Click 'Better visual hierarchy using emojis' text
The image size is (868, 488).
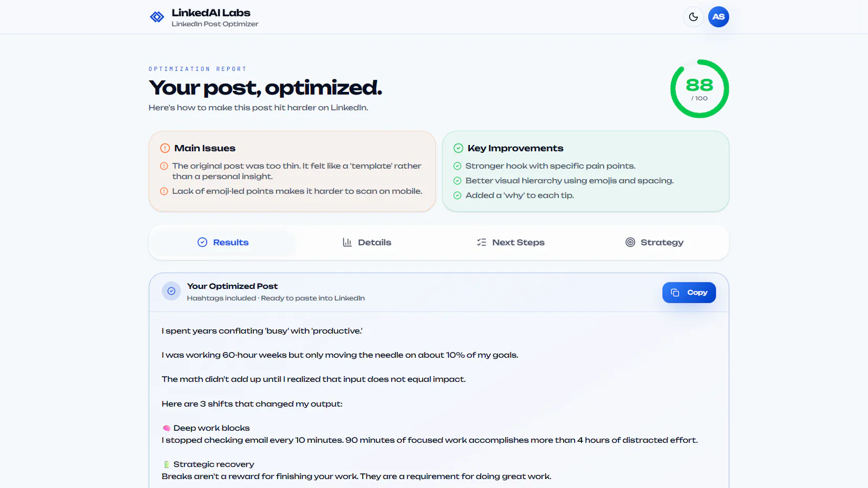(570, 181)
